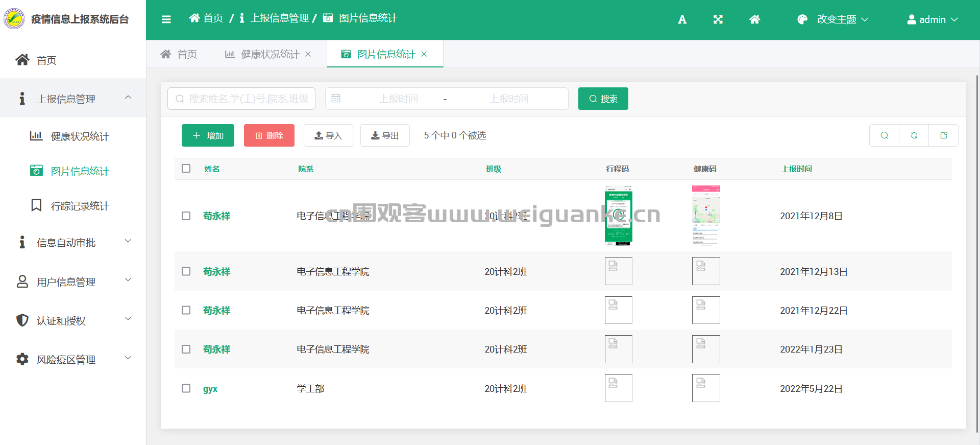
Task: Click the start 上报时间 date field
Action: (398, 99)
